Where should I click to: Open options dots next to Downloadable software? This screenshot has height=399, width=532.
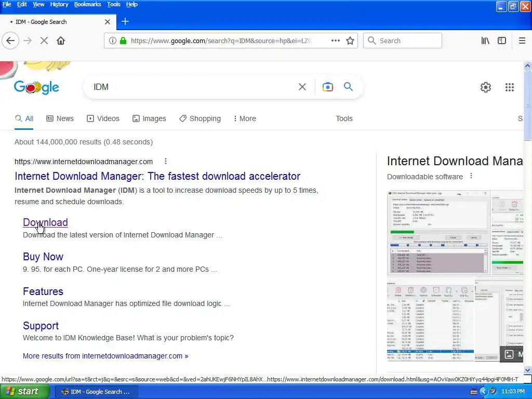click(471, 176)
